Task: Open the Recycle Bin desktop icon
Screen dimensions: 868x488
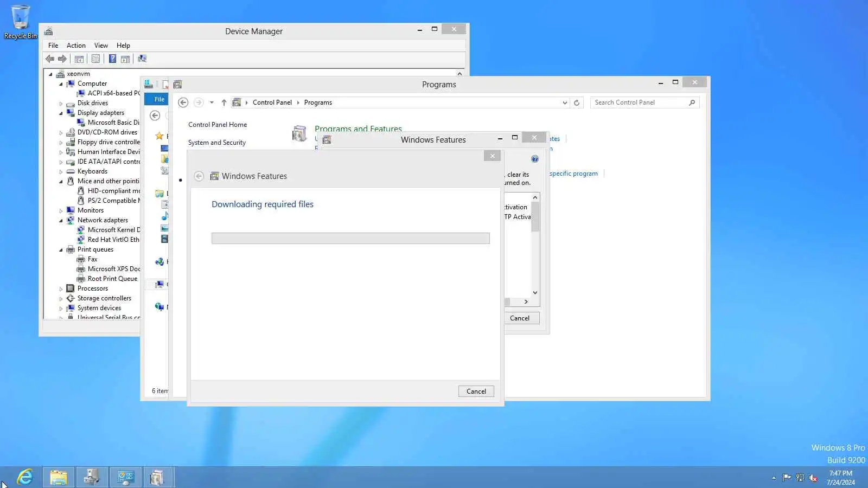Action: pyautogui.click(x=21, y=22)
